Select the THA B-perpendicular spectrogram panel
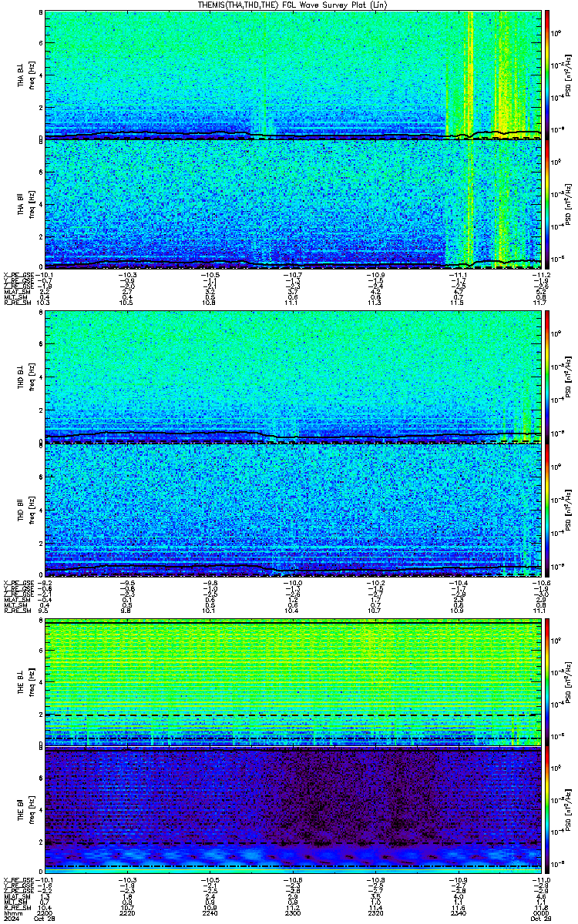Image resolution: width=578 pixels, height=924 pixels. coord(293,75)
